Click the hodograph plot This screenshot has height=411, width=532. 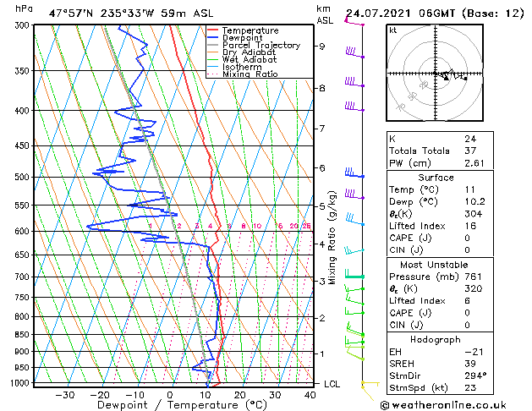click(435, 73)
